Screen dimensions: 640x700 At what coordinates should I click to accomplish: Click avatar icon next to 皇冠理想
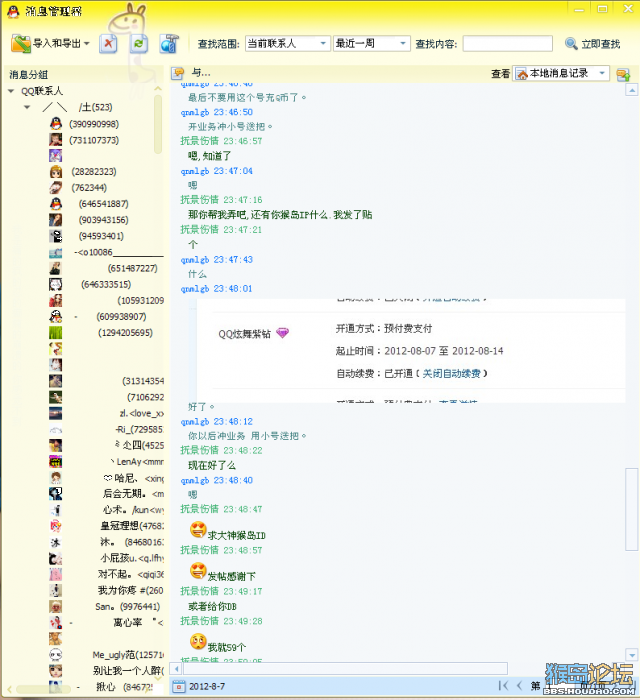(x=55, y=526)
